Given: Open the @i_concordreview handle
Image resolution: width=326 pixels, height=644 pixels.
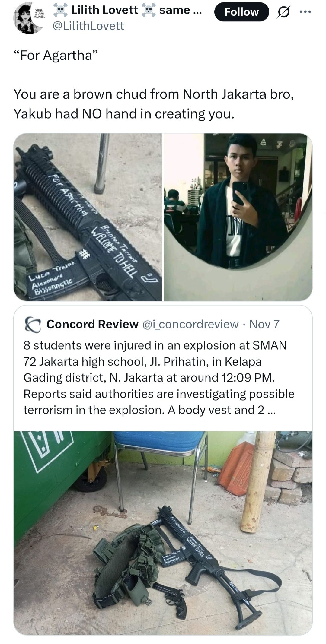Looking at the screenshot, I should (x=190, y=324).
